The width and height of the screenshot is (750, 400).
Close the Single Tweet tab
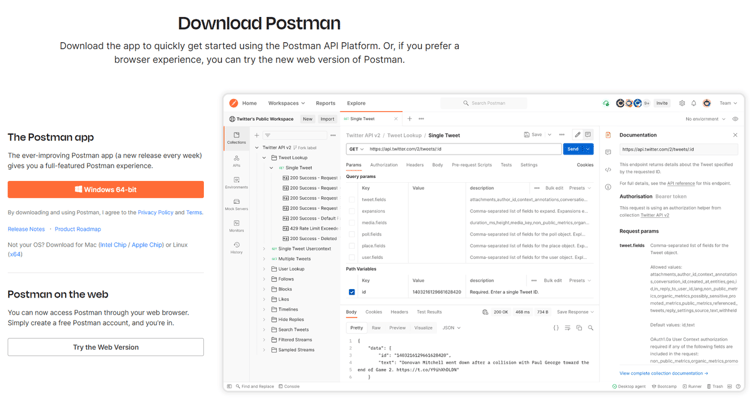396,119
